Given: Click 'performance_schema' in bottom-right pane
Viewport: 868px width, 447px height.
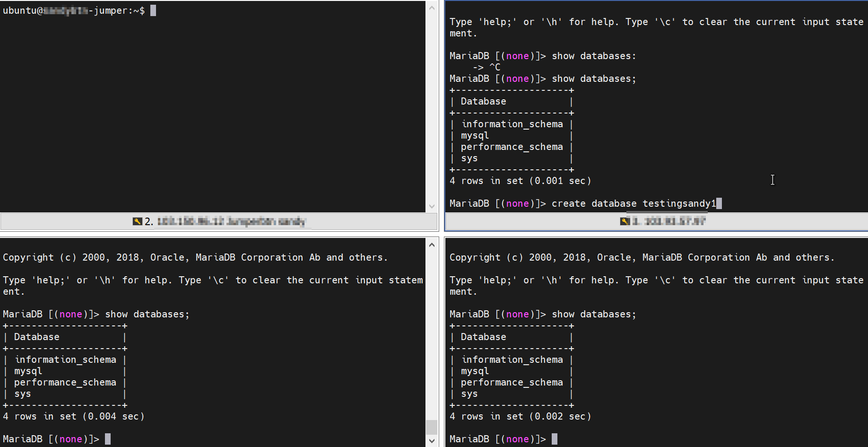Looking at the screenshot, I should (x=512, y=383).
